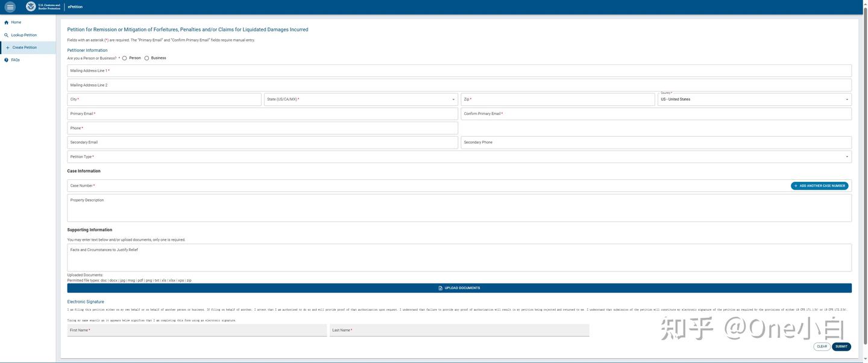
Task: Click the ePetition header title
Action: [x=75, y=7]
